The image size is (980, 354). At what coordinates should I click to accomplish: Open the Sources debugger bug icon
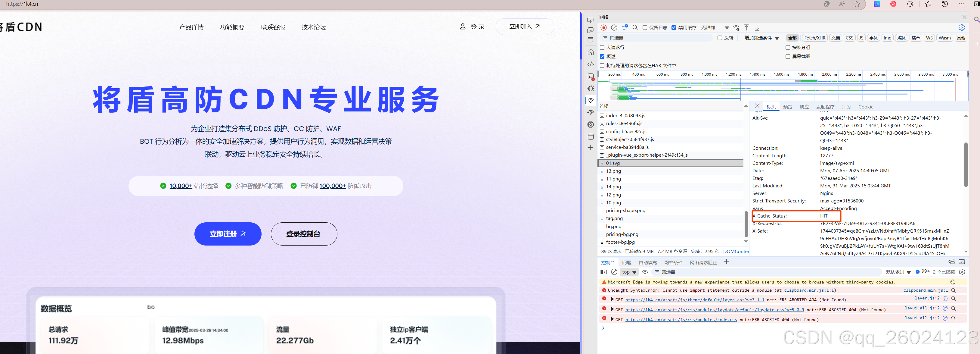coord(591,88)
